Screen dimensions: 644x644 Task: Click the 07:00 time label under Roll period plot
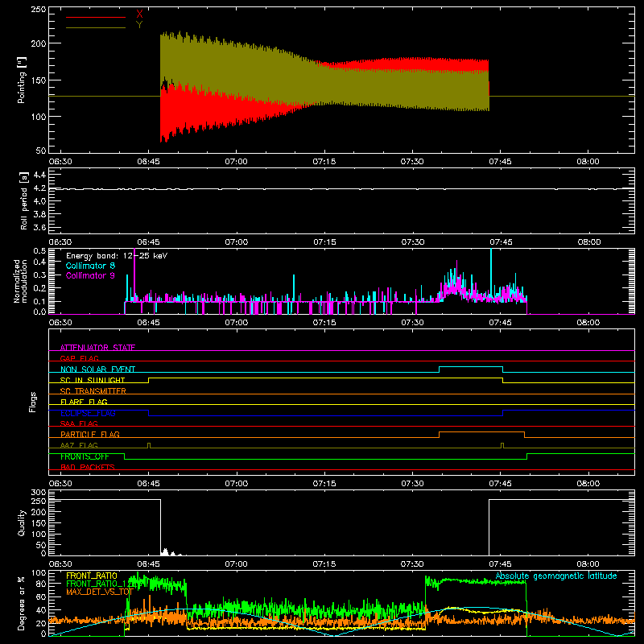pyautogui.click(x=236, y=242)
